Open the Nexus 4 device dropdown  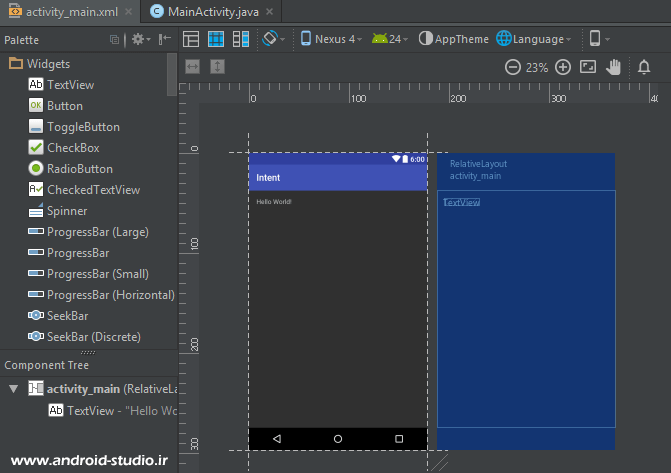tap(331, 39)
